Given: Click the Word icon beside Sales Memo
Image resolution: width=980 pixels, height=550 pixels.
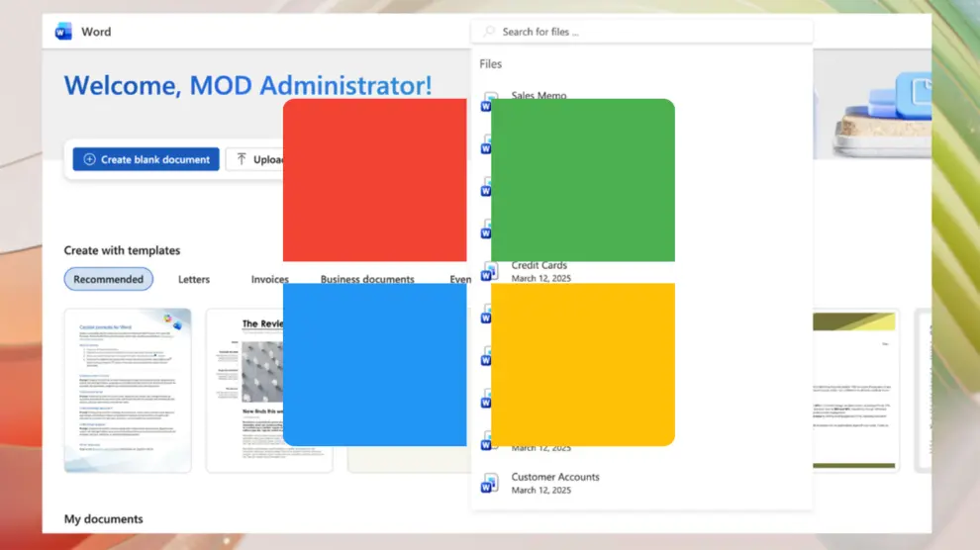Looking at the screenshot, I should point(487,100).
